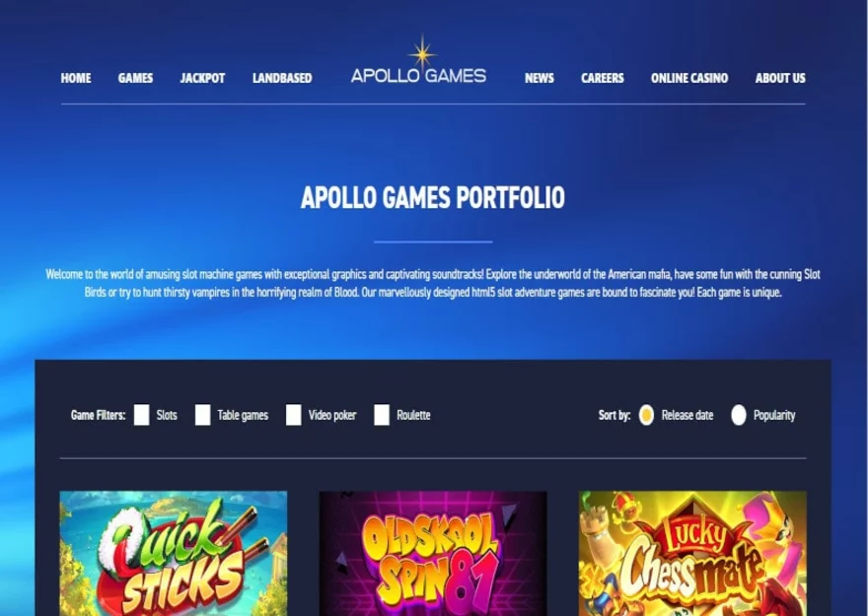868x616 pixels.
Task: Open the Lucky Chessmate game thumbnail
Action: coord(692,553)
